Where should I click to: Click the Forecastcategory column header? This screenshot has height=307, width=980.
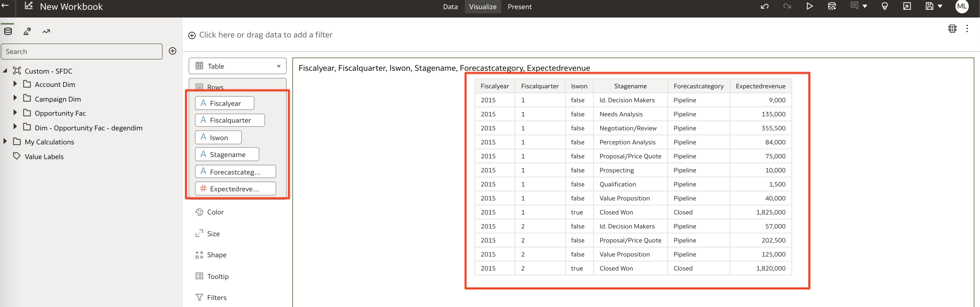pos(699,86)
